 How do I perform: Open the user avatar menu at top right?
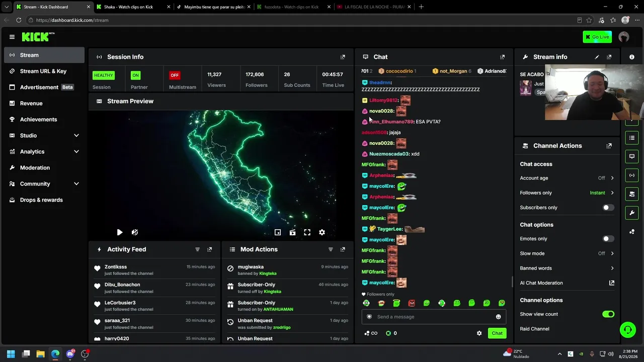click(x=624, y=37)
